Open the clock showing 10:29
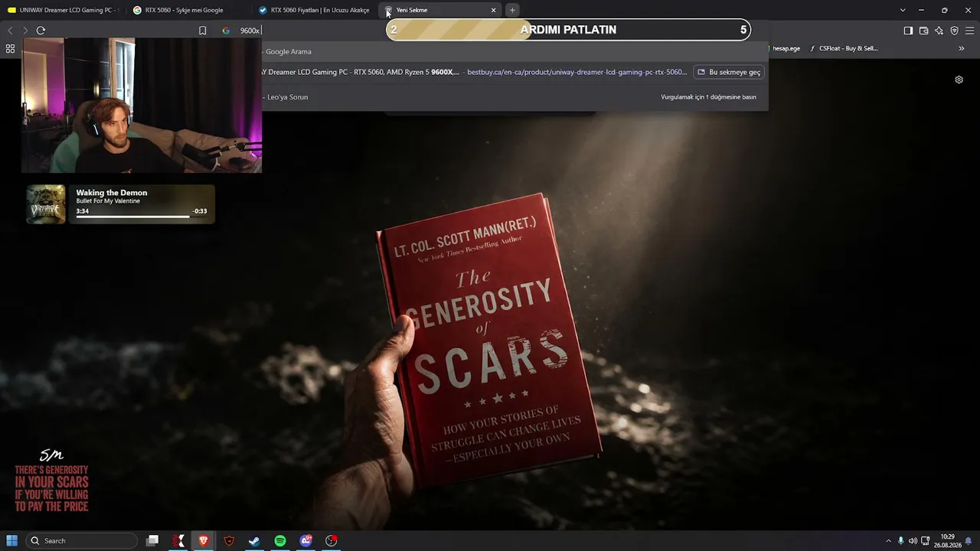The height and width of the screenshot is (551, 980). click(947, 541)
